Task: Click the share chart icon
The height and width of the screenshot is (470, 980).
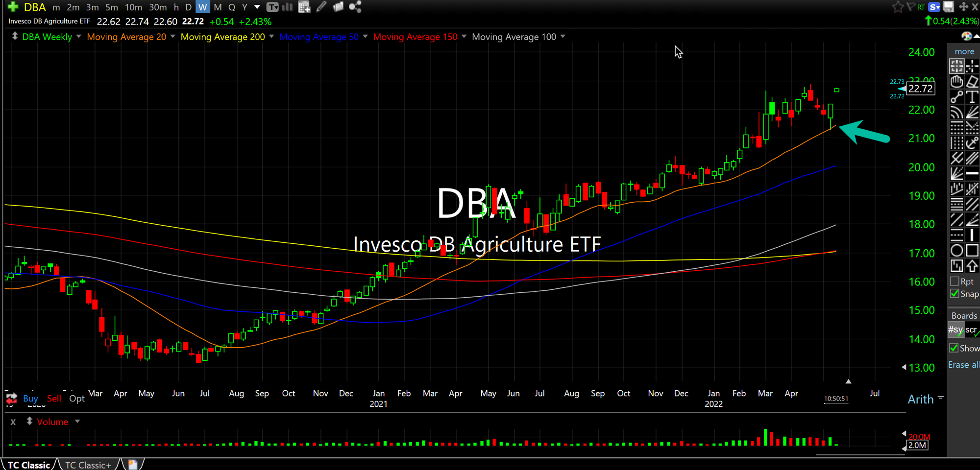Action: coord(355,7)
